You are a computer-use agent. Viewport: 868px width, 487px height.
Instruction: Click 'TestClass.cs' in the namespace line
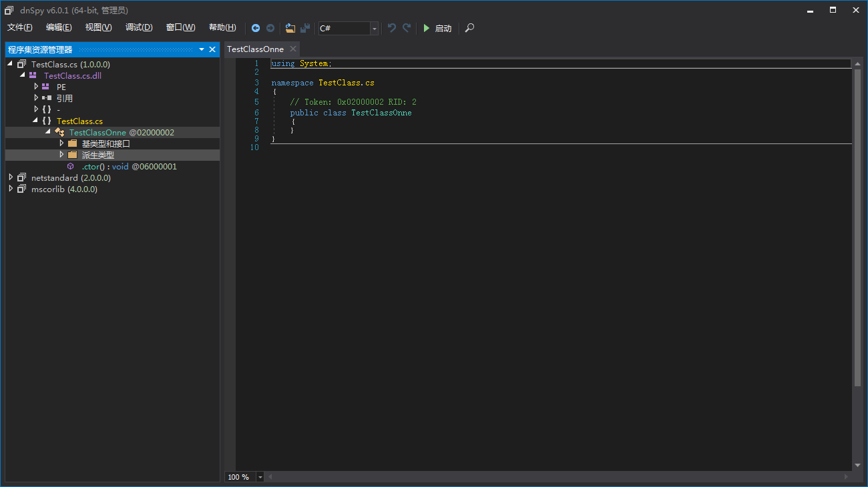tap(346, 83)
